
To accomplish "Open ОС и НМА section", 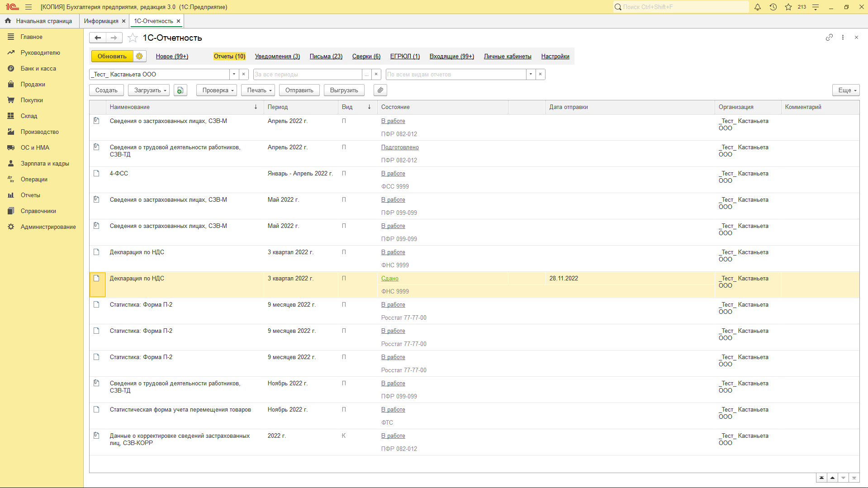I will [35, 148].
